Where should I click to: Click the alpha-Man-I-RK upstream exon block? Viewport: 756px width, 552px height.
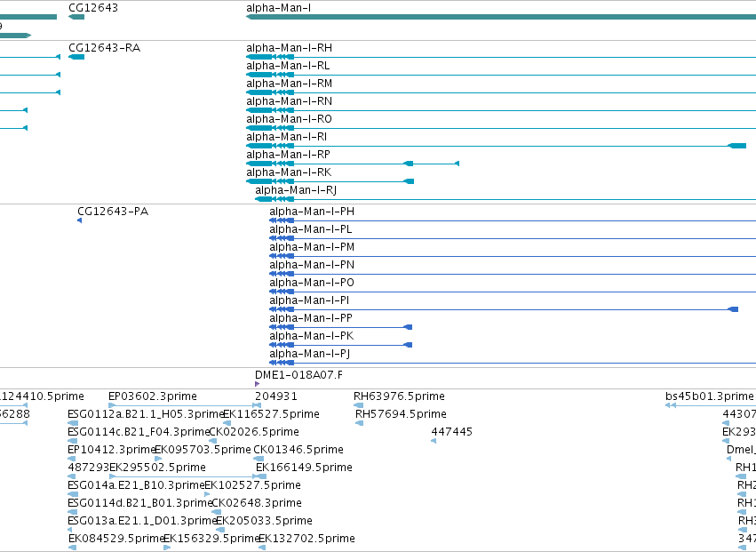tap(409, 181)
